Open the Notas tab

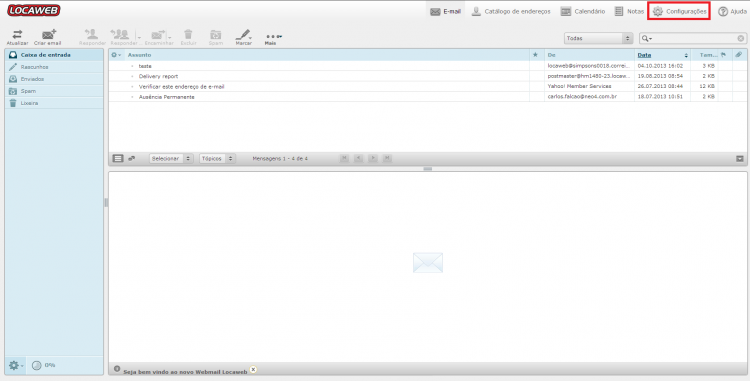(629, 11)
